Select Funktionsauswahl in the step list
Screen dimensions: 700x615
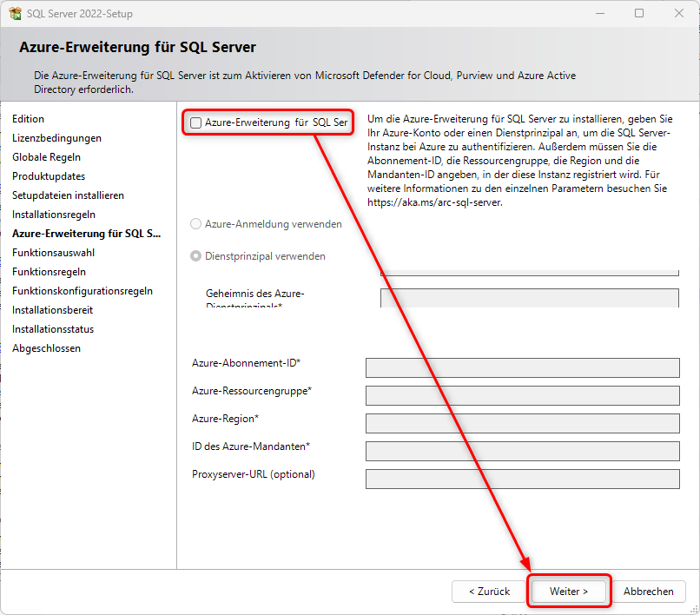53,253
